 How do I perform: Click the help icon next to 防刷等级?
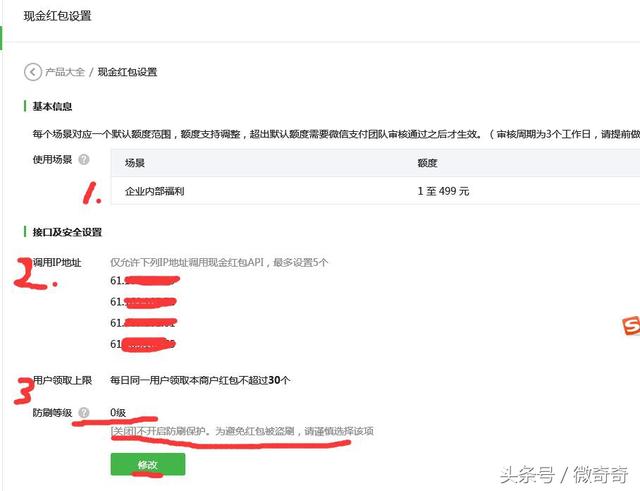pos(84,413)
